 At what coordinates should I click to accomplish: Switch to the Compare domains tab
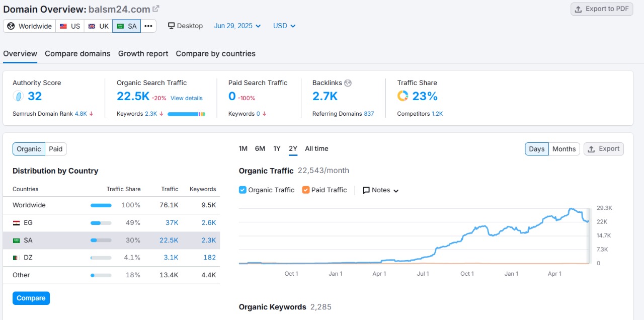(x=77, y=53)
